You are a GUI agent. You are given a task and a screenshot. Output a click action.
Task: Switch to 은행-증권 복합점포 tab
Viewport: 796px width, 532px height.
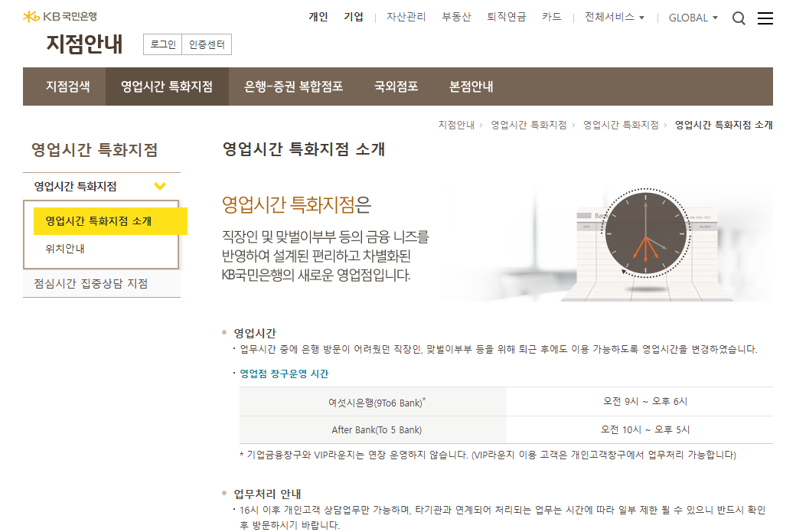click(293, 86)
